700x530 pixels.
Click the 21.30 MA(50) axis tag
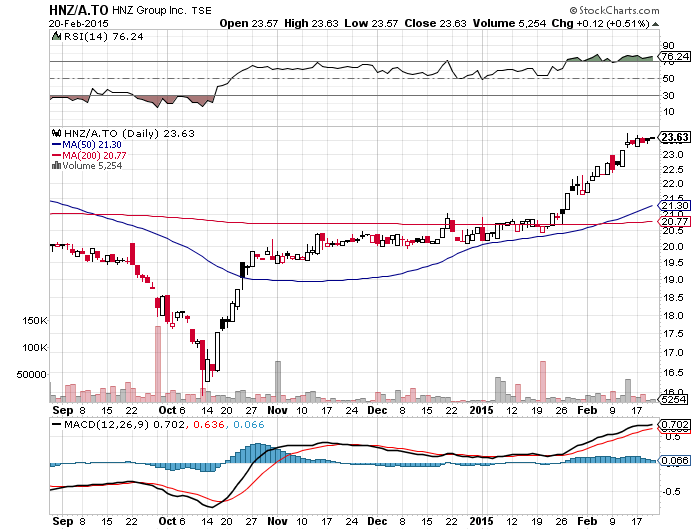[x=675, y=205]
